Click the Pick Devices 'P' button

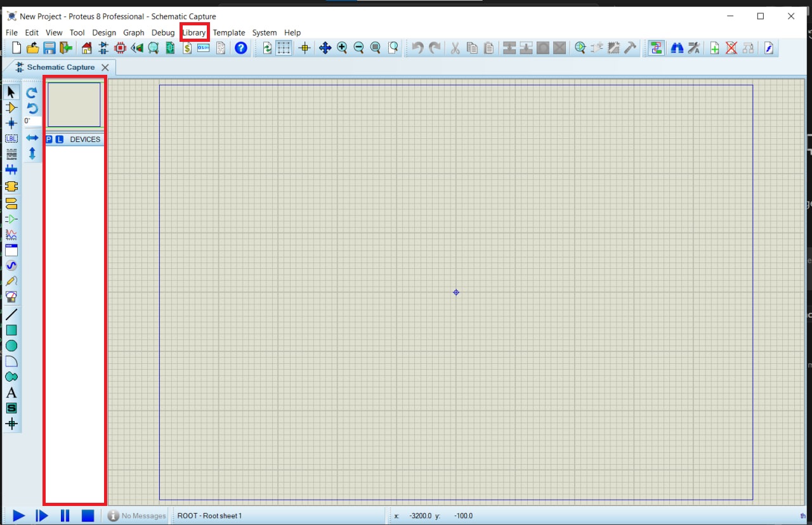click(x=49, y=139)
